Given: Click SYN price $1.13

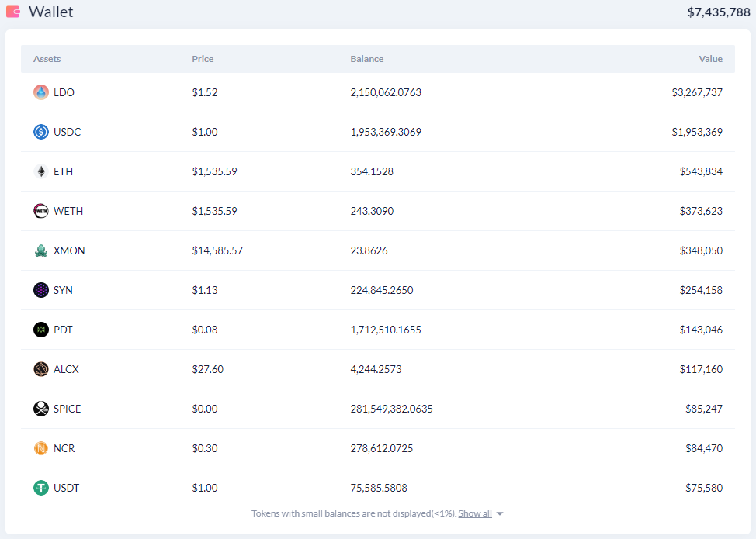Looking at the screenshot, I should 205,289.
